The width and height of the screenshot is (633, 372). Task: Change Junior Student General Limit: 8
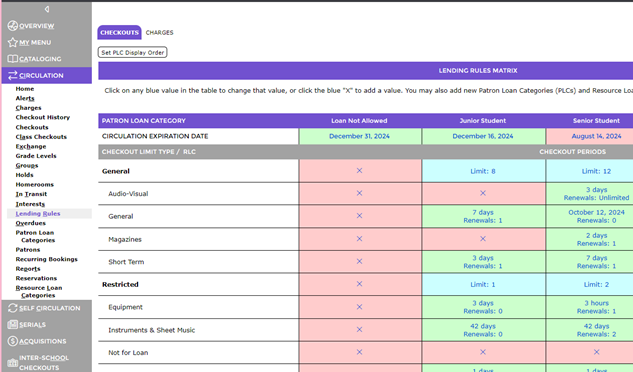click(483, 171)
